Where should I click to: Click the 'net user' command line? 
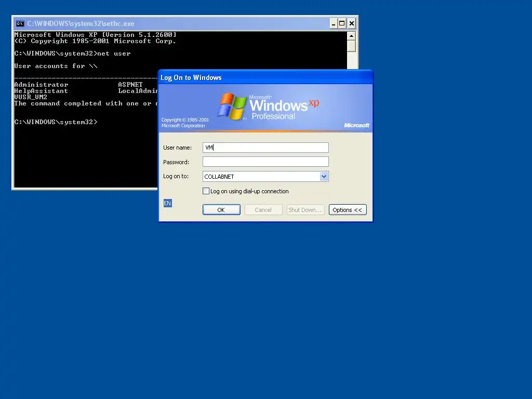(x=72, y=54)
